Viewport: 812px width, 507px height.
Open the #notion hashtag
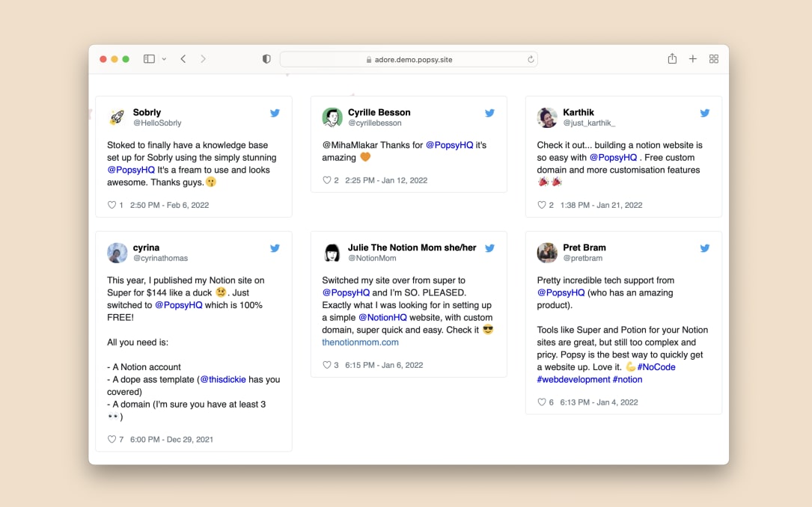click(628, 379)
